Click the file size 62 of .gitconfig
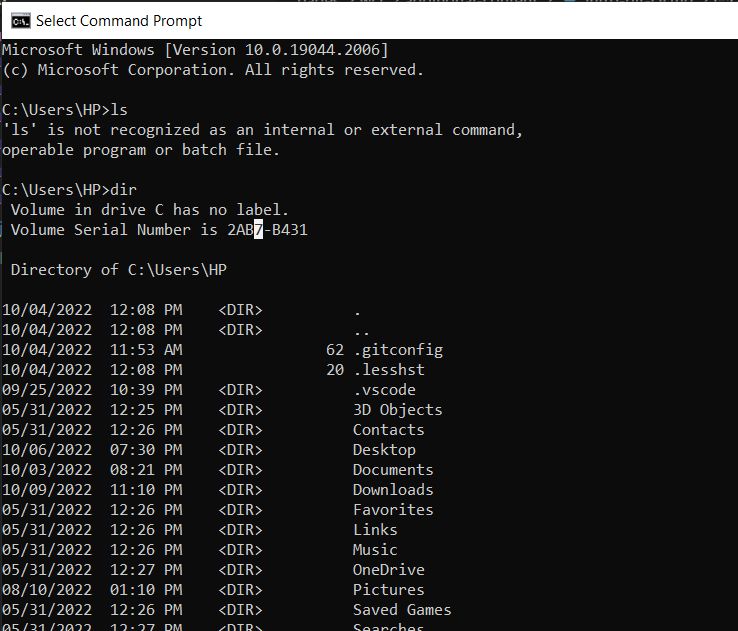Image resolution: width=738 pixels, height=631 pixels. [335, 350]
